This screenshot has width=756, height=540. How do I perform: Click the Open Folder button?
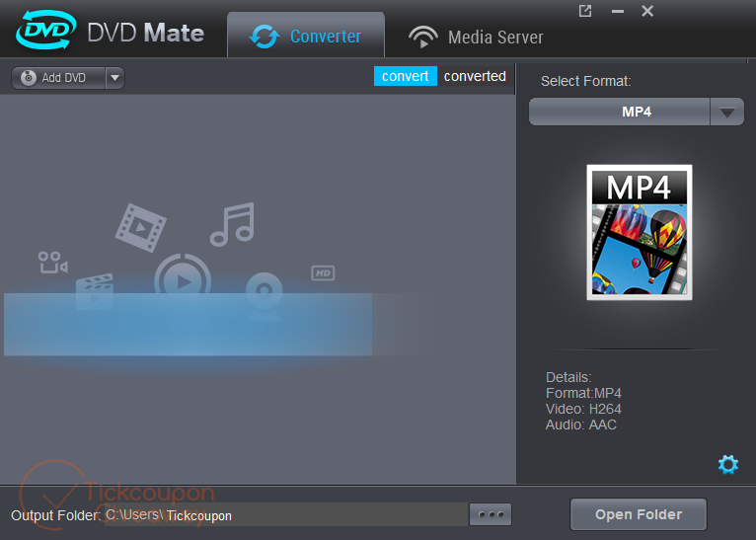pyautogui.click(x=639, y=514)
